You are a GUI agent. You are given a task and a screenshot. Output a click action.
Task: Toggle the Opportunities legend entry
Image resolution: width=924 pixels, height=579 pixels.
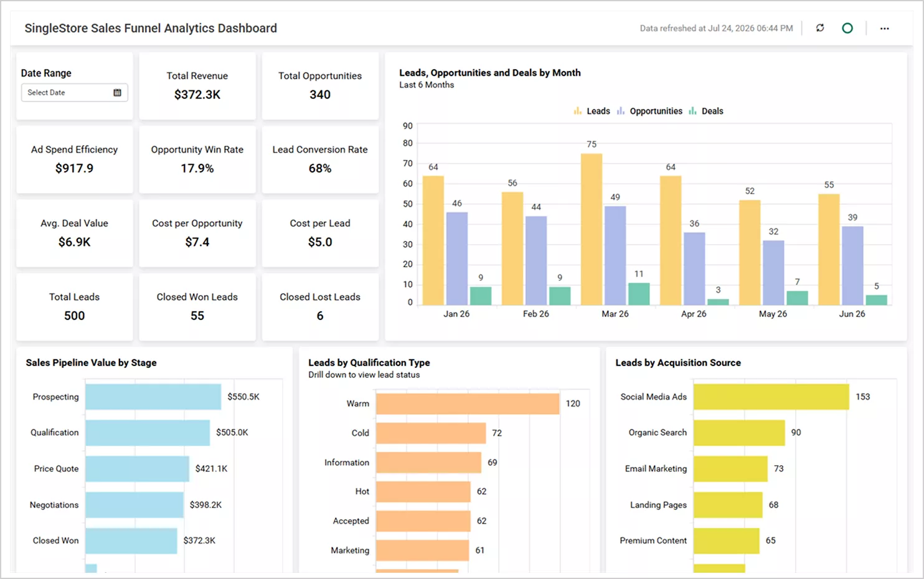(649, 111)
